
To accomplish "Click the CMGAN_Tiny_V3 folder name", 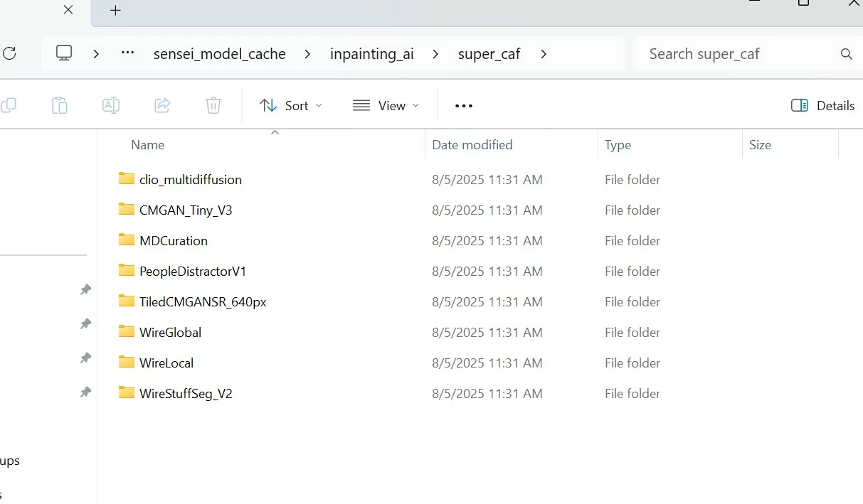I will pos(186,210).
